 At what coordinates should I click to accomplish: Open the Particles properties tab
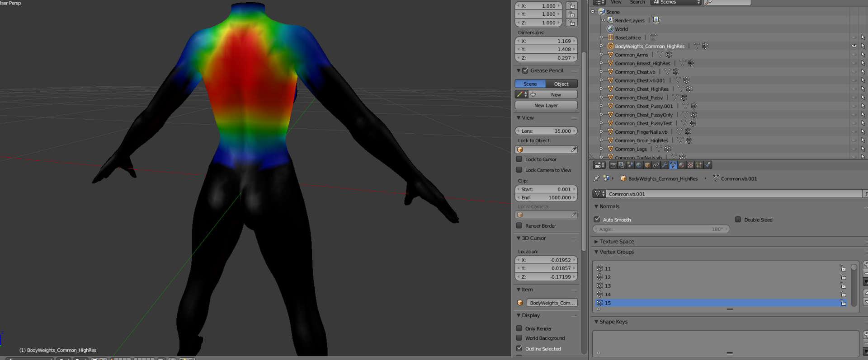coord(699,165)
